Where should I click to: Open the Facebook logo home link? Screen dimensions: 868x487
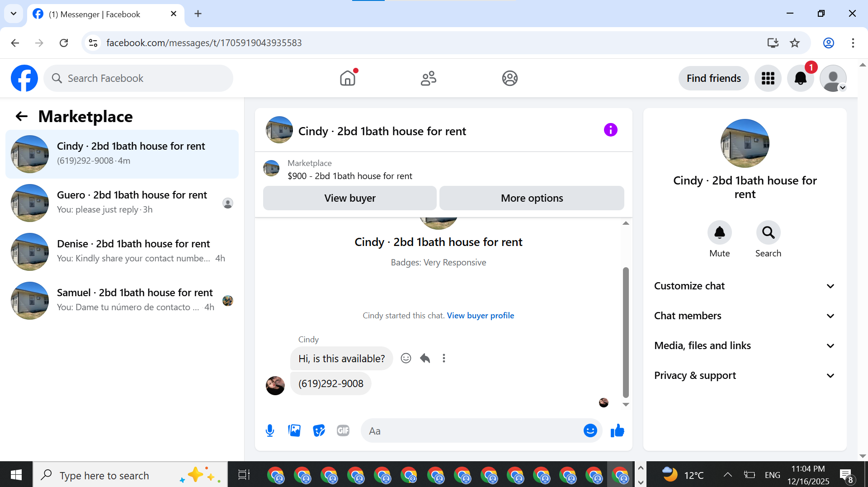point(24,78)
